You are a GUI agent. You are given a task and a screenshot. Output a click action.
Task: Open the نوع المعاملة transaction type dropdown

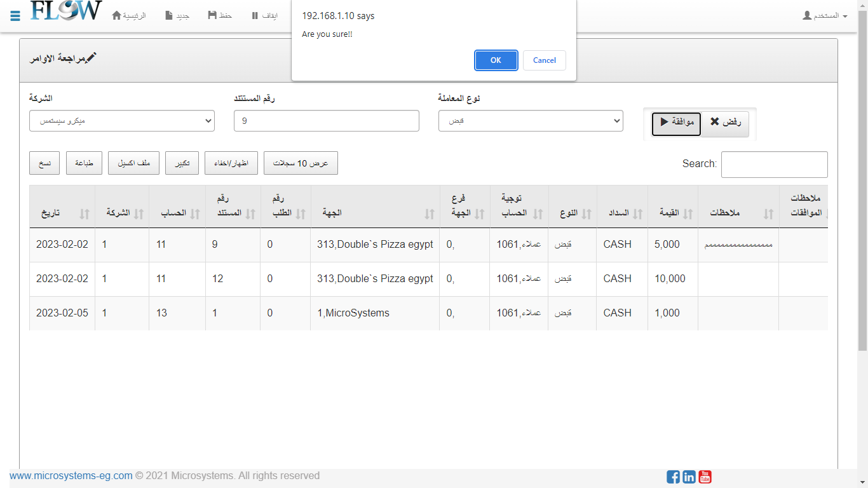click(531, 121)
